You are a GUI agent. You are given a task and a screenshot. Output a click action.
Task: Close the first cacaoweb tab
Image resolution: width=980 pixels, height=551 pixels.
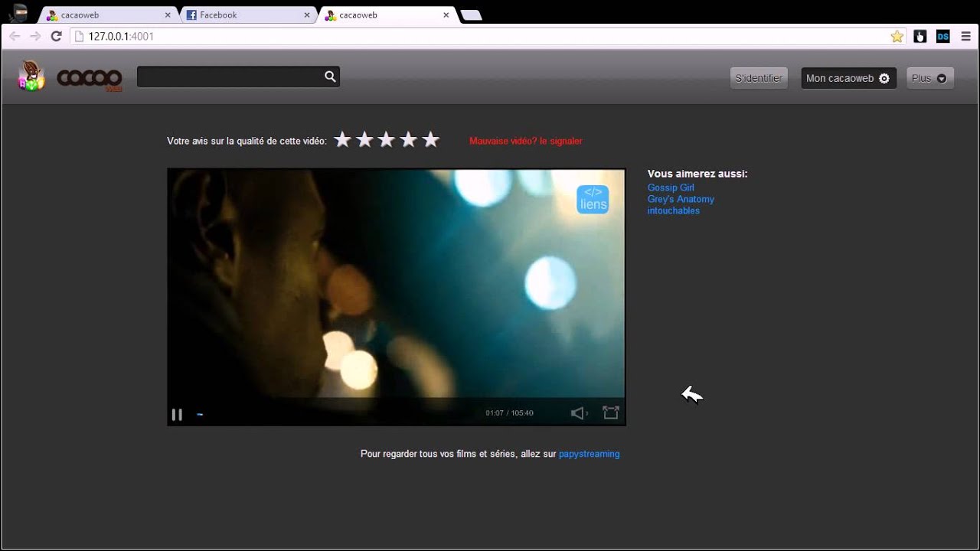pos(168,15)
